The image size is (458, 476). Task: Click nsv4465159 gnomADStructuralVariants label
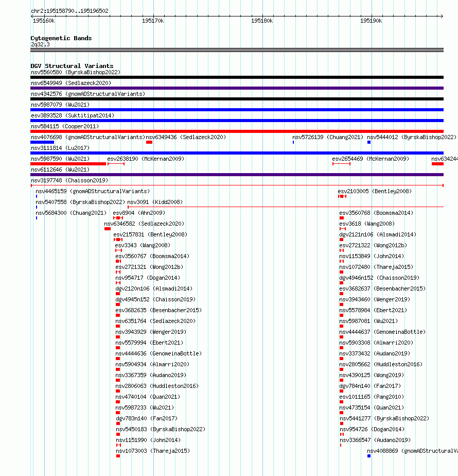(93, 191)
